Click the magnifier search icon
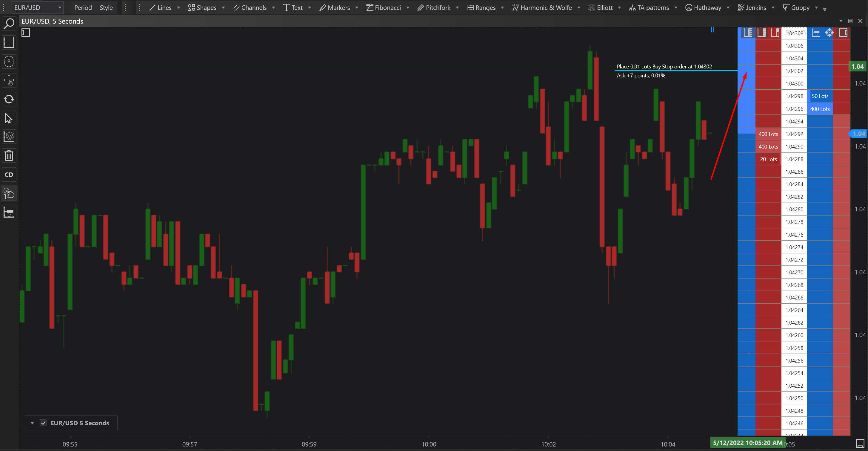Viewport: 868px width, 451px height. tap(9, 24)
